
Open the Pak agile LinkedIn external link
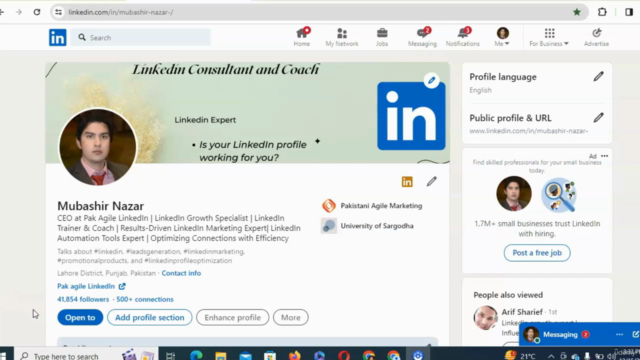91,286
